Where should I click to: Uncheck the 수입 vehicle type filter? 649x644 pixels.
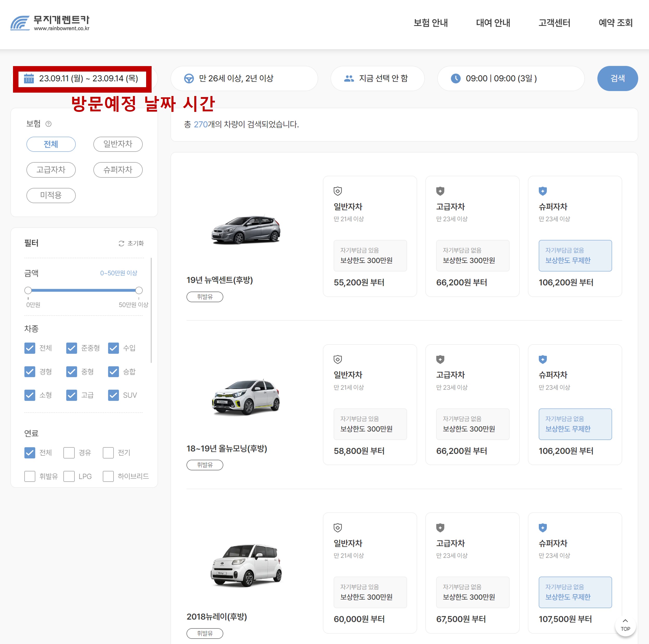coord(113,348)
